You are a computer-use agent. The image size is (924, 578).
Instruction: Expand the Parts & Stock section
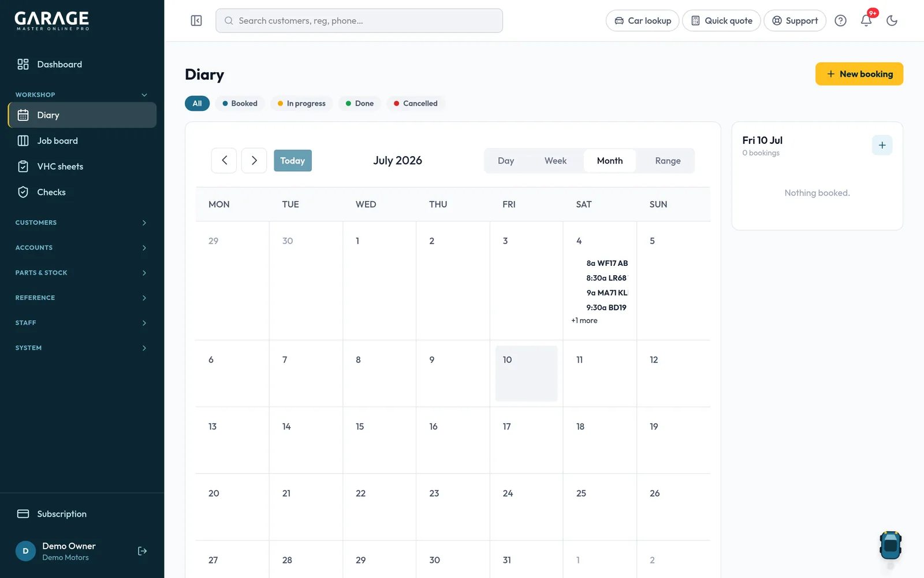click(x=82, y=273)
